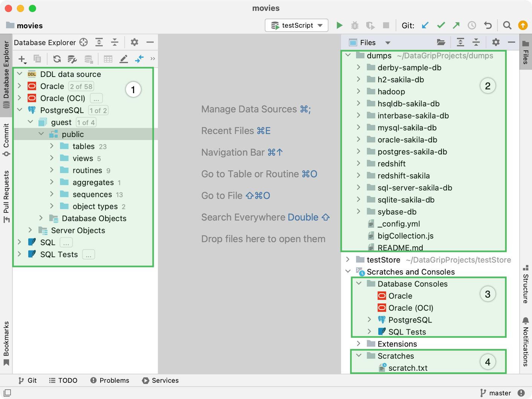
Task: Open the Files view dropdown
Action: [x=388, y=43]
